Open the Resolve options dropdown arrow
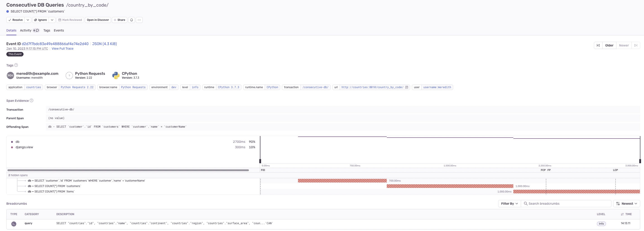644x231 pixels. coord(28,20)
